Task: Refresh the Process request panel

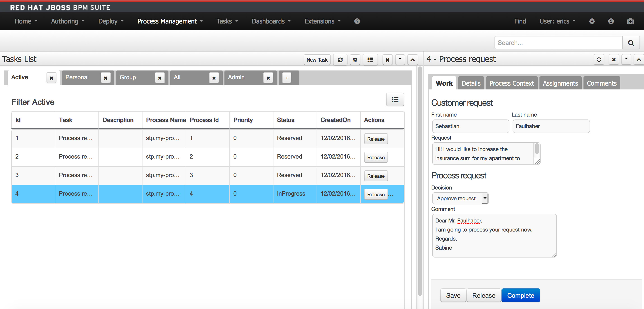Action: (x=599, y=60)
